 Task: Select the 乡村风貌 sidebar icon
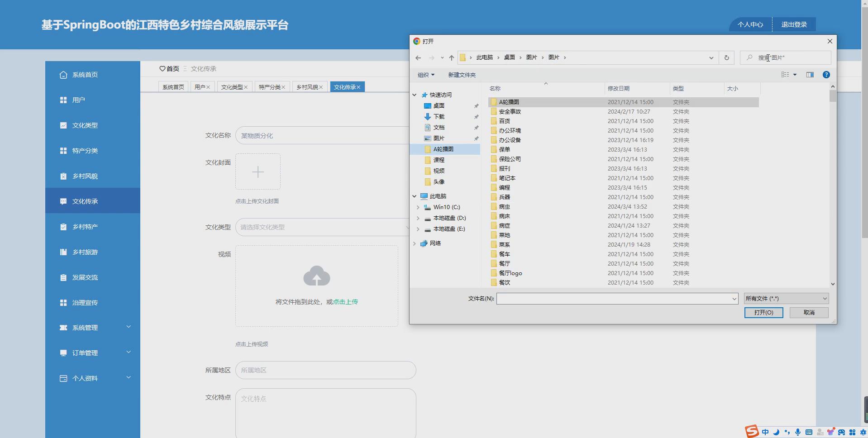(x=63, y=176)
